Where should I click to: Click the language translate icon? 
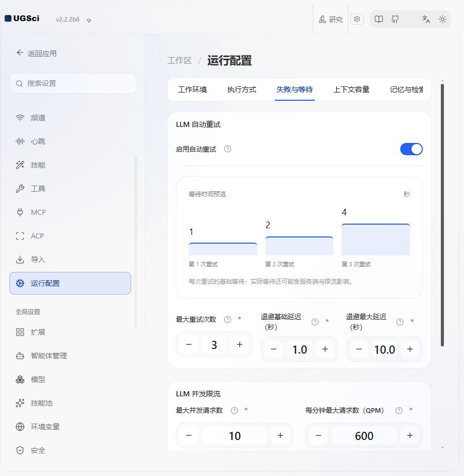pos(426,20)
